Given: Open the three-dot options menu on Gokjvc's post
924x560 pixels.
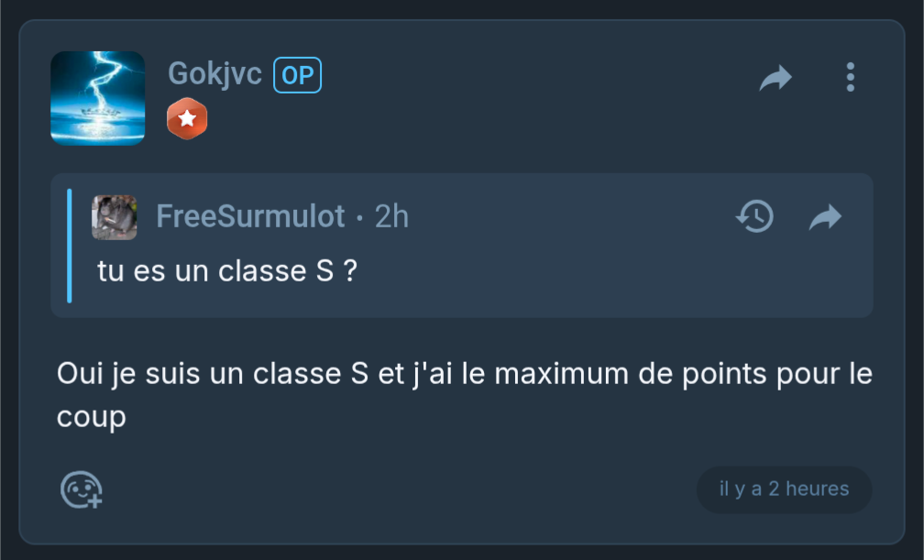Looking at the screenshot, I should (850, 77).
